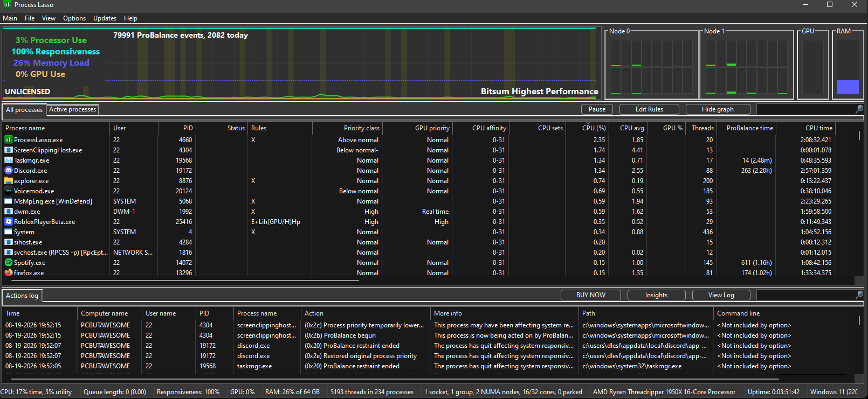The height and width of the screenshot is (399, 868).
Task: Sort by the ProBalance time column header
Action: pyautogui.click(x=746, y=128)
